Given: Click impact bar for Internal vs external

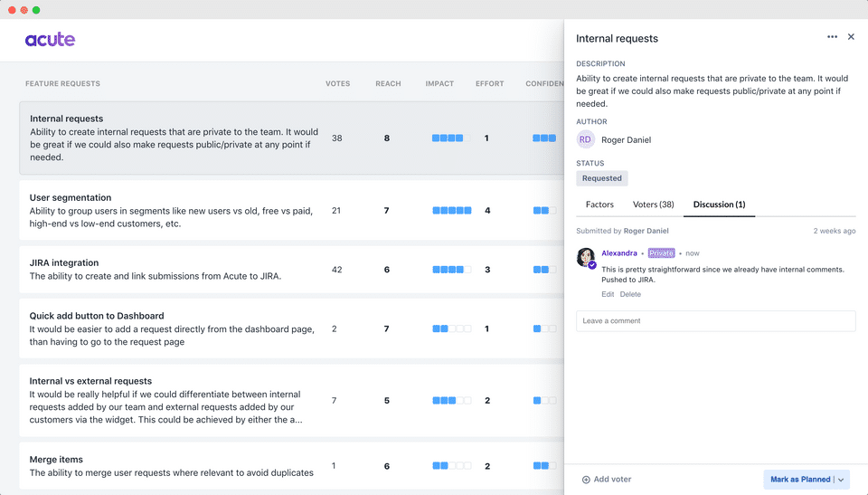Looking at the screenshot, I should (452, 400).
